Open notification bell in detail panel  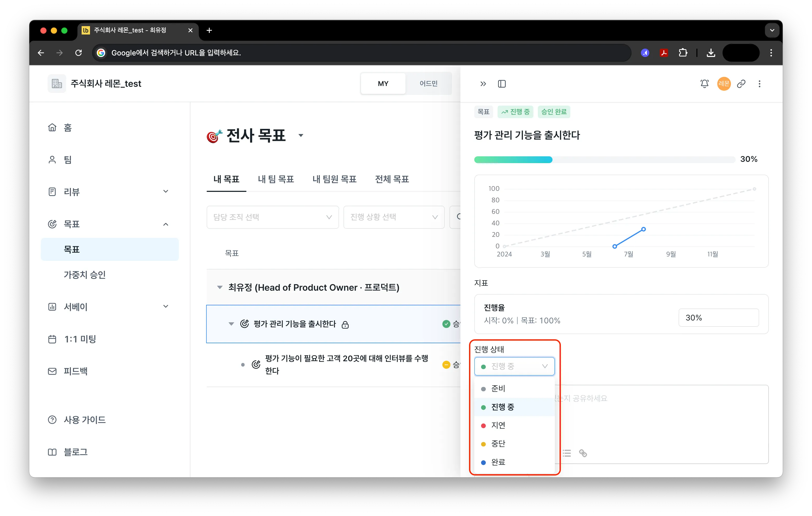coord(704,84)
